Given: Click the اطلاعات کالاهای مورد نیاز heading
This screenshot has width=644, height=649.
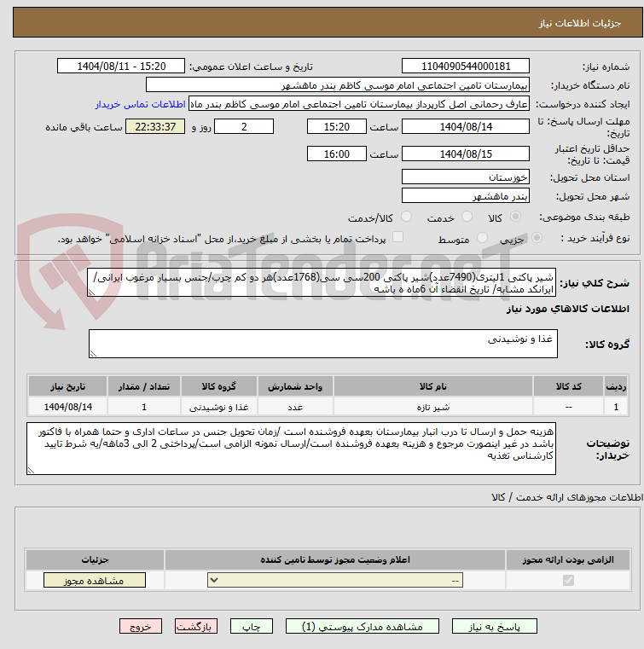Looking at the screenshot, I should [567, 309].
